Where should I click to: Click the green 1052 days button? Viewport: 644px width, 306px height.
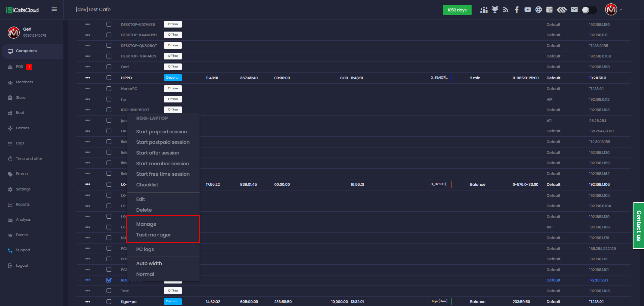[x=457, y=10]
